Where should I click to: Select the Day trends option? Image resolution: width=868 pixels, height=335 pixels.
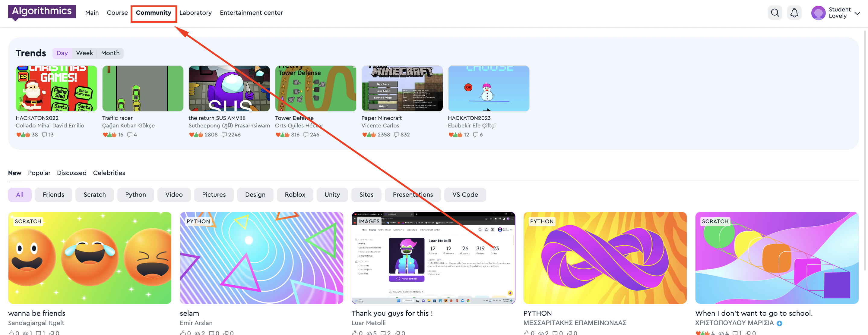[62, 53]
